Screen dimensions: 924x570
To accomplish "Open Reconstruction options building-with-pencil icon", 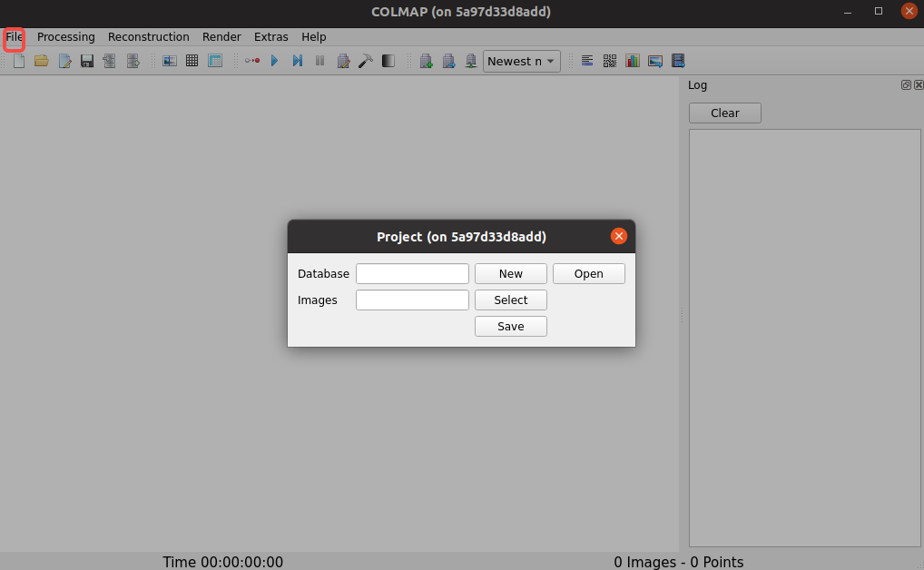I will coord(343,61).
